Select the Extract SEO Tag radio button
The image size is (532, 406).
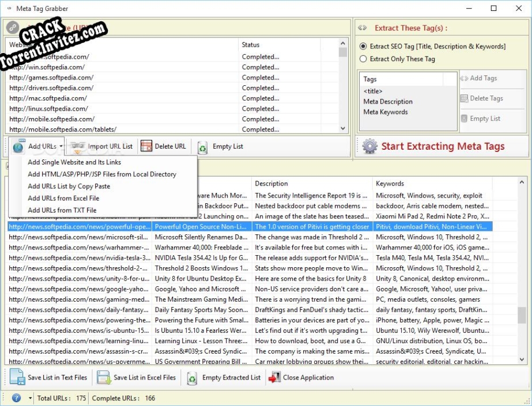pos(363,47)
